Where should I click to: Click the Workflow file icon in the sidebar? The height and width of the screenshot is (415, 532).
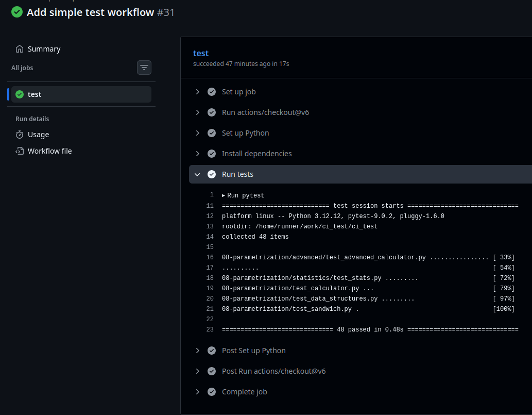coord(19,151)
